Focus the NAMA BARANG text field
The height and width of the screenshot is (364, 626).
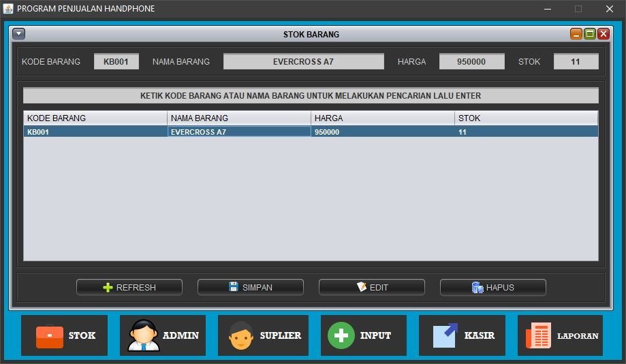click(x=303, y=61)
